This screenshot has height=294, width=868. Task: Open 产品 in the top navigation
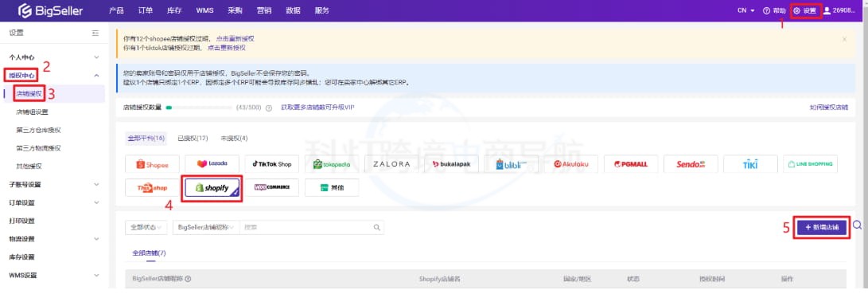(x=116, y=10)
